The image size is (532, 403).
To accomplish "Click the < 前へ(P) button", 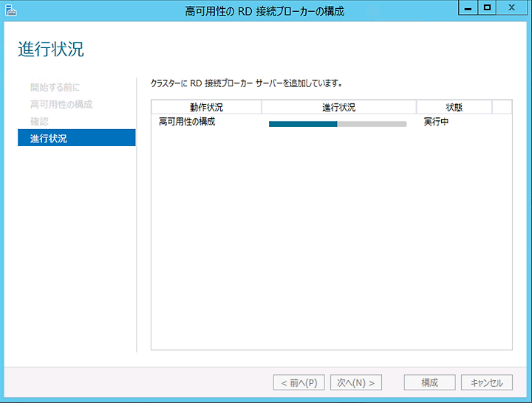I will [x=299, y=382].
